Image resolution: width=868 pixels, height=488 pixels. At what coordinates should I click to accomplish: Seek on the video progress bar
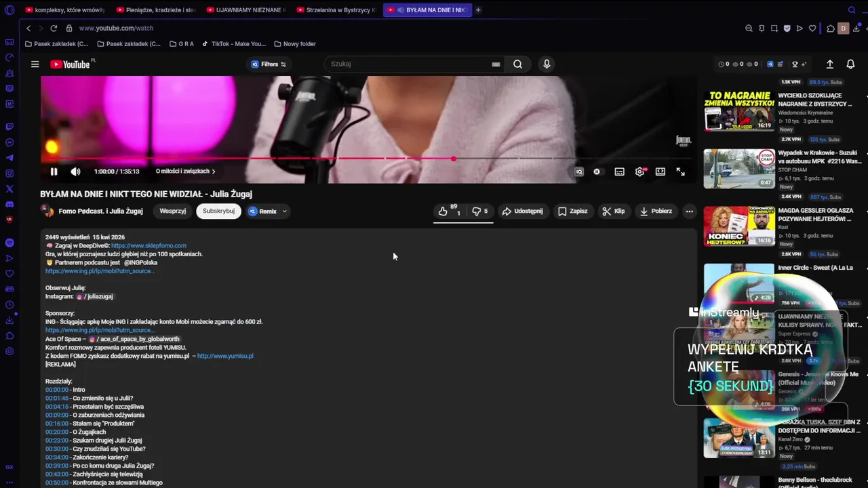click(366, 159)
